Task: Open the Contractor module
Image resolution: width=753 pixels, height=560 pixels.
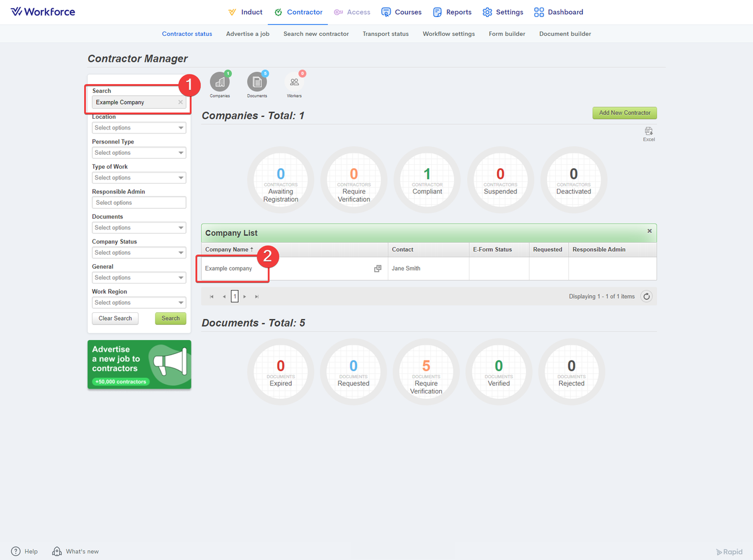Action: point(298,12)
